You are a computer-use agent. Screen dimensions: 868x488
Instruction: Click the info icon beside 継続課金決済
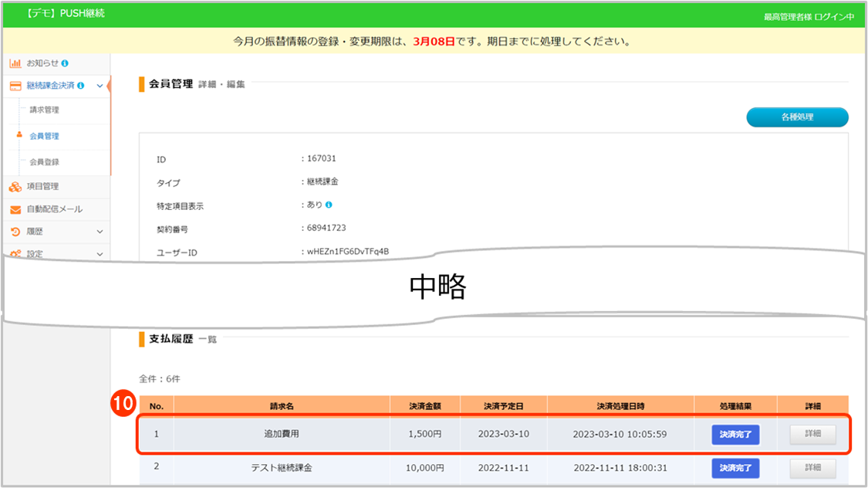tap(81, 86)
